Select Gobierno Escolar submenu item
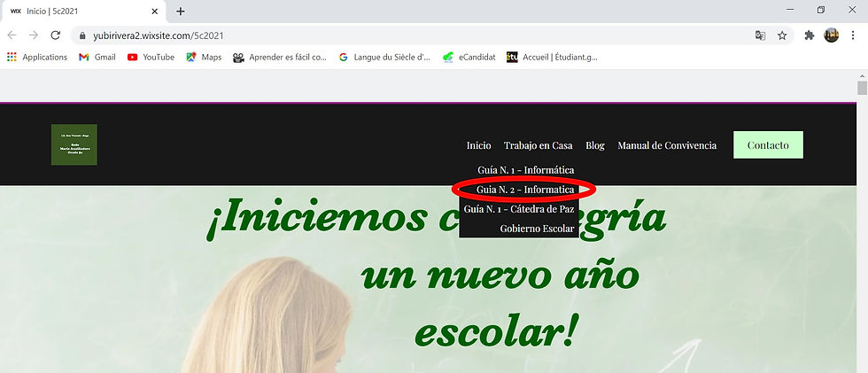 (x=537, y=229)
